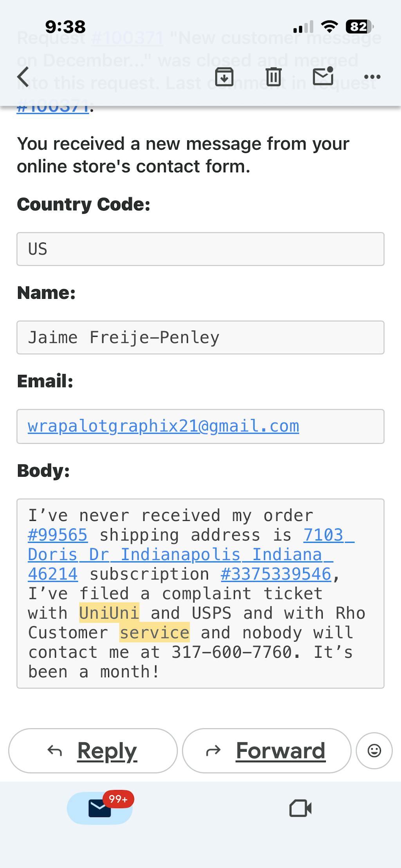Delete email with the trash icon

pyautogui.click(x=273, y=77)
